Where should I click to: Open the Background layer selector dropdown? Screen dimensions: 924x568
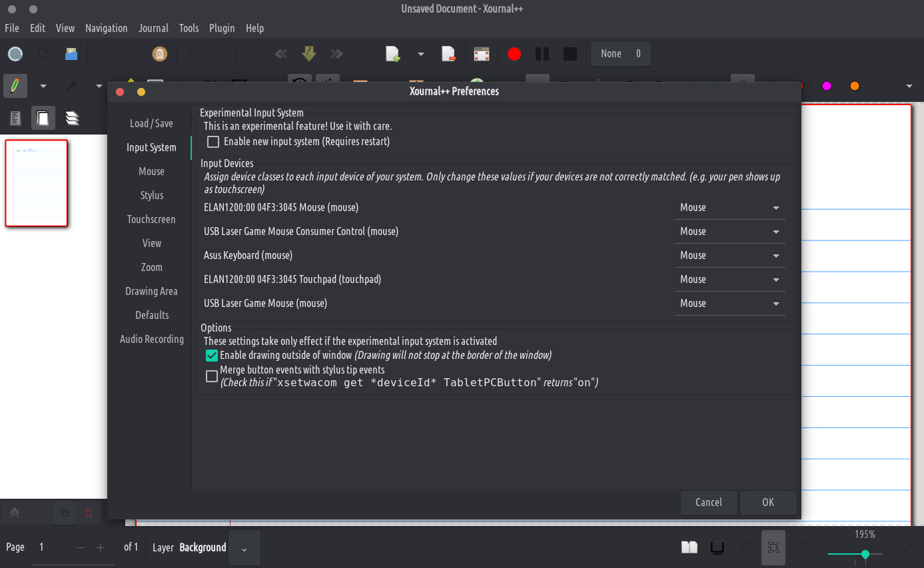coord(244,548)
